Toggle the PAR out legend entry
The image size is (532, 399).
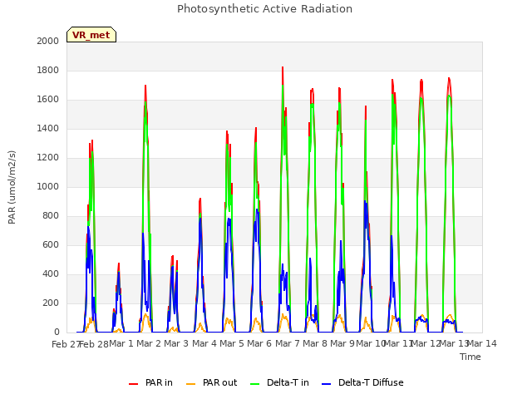coord(212,382)
